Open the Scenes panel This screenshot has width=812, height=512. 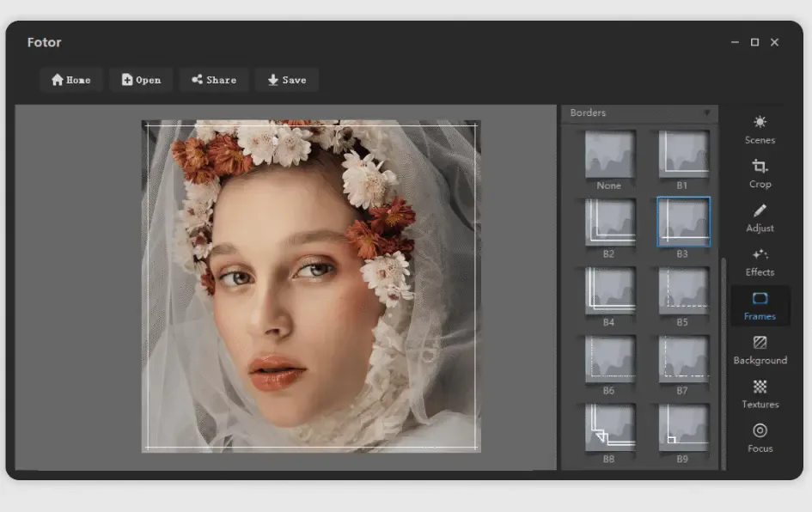pos(760,129)
